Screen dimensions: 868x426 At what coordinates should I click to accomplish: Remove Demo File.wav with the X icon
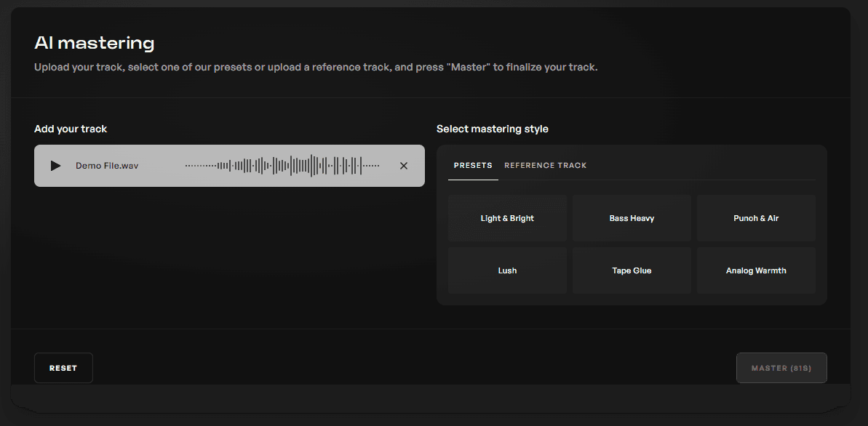point(404,166)
